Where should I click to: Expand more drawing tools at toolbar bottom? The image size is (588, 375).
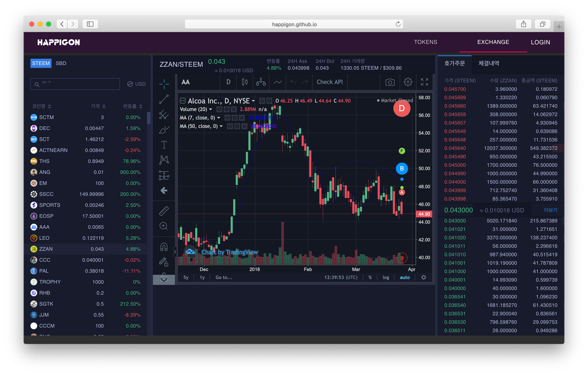tap(164, 279)
